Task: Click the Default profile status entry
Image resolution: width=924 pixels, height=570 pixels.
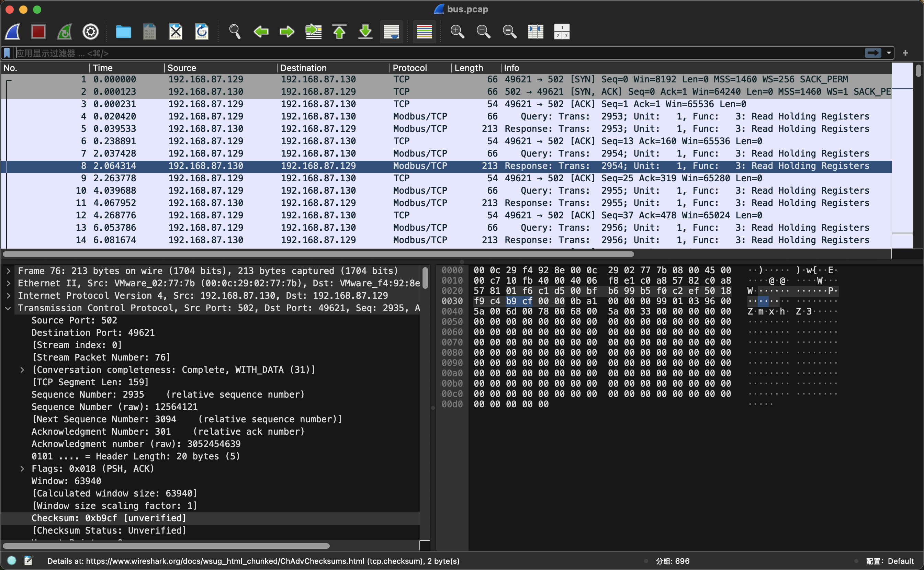Action: pyautogui.click(x=890, y=561)
